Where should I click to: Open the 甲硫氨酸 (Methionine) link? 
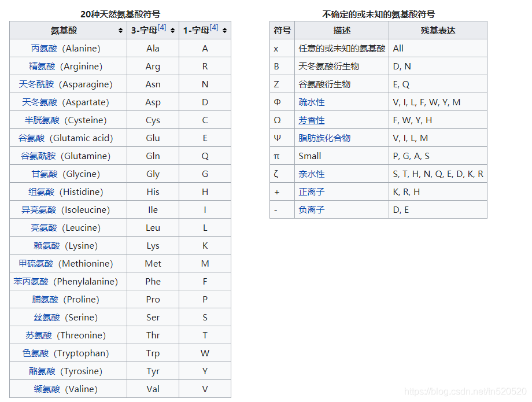coord(36,264)
